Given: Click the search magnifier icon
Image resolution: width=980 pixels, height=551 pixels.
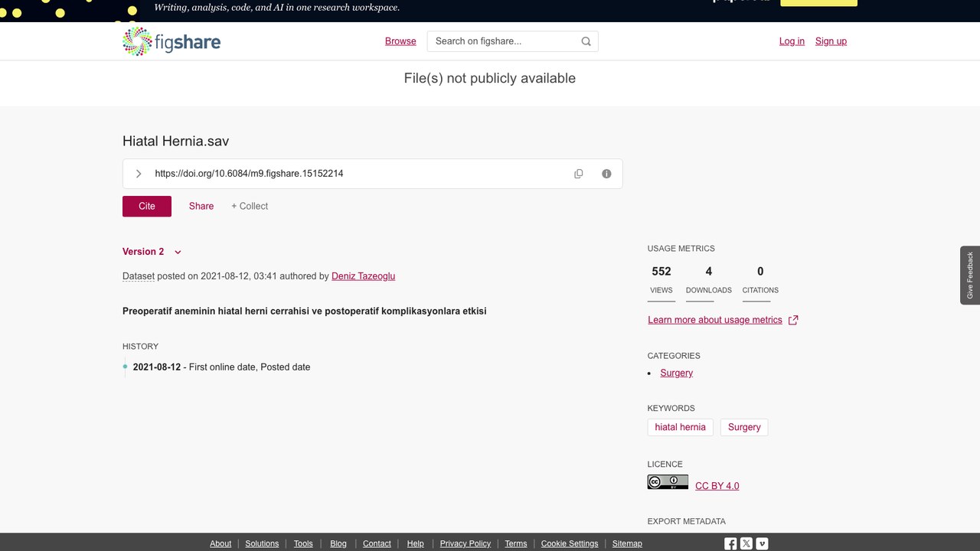Looking at the screenshot, I should tap(586, 41).
